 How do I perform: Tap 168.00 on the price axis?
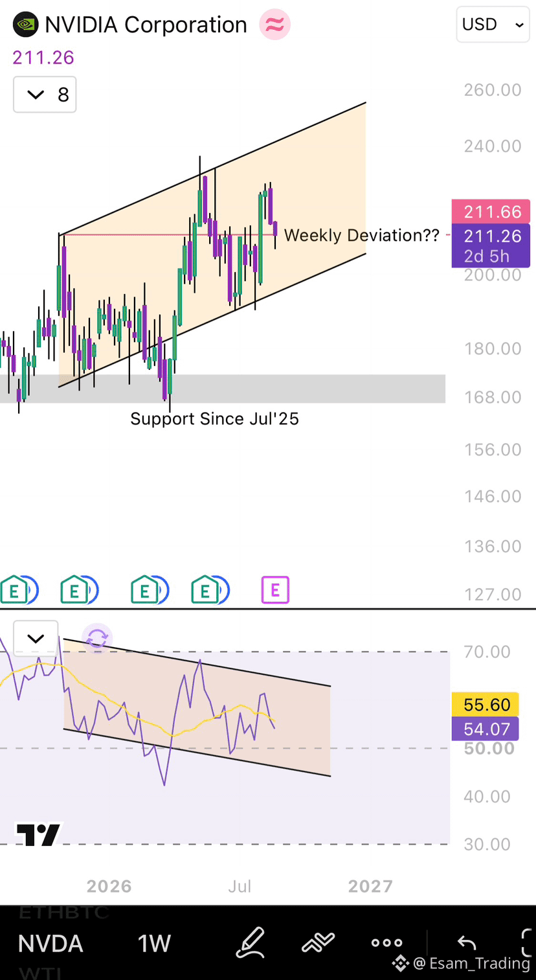[x=493, y=397]
